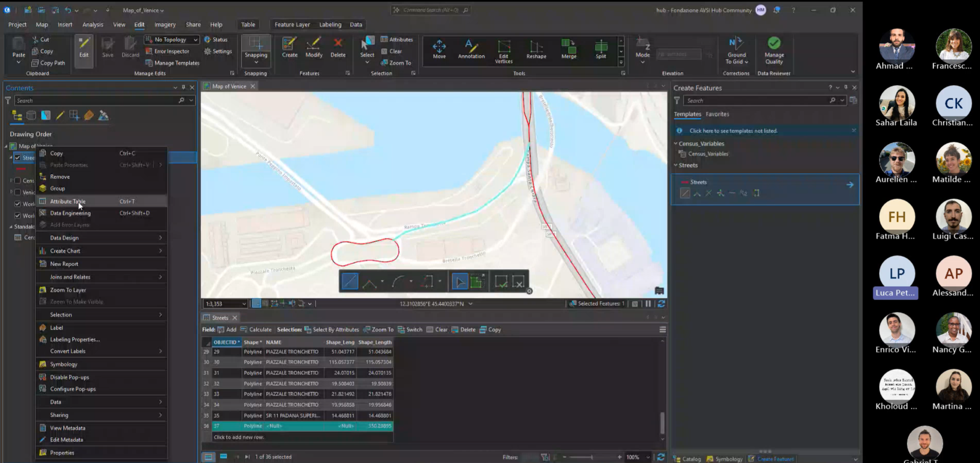Switch to List By Selection view
Screen dimensions: 980x463
(46, 115)
